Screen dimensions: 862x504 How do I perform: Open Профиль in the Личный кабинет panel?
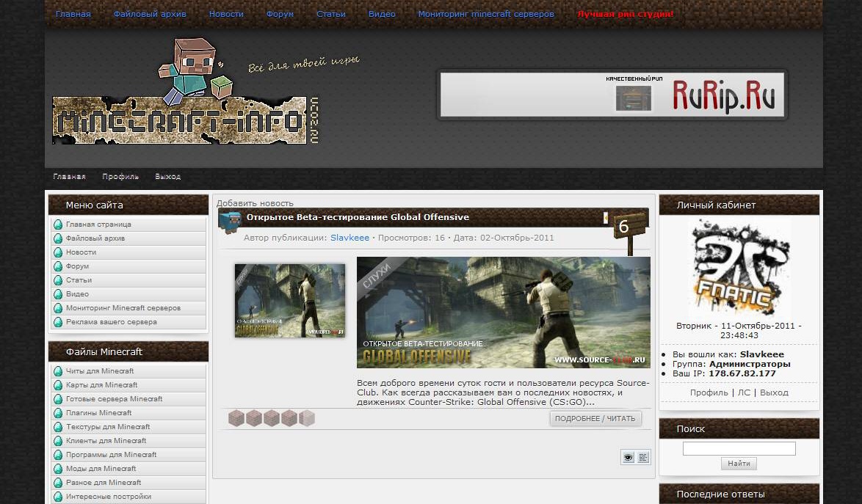pyautogui.click(x=709, y=392)
